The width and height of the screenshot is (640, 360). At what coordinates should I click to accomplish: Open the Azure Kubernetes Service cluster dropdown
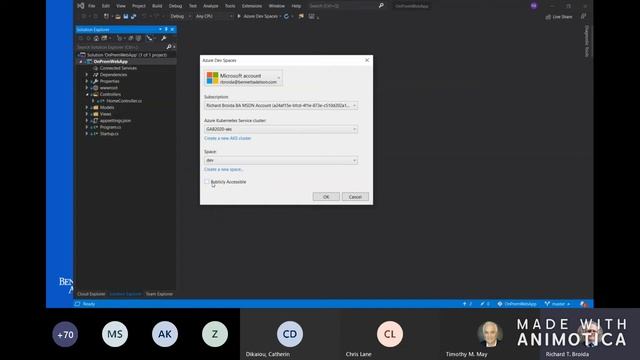[281, 129]
